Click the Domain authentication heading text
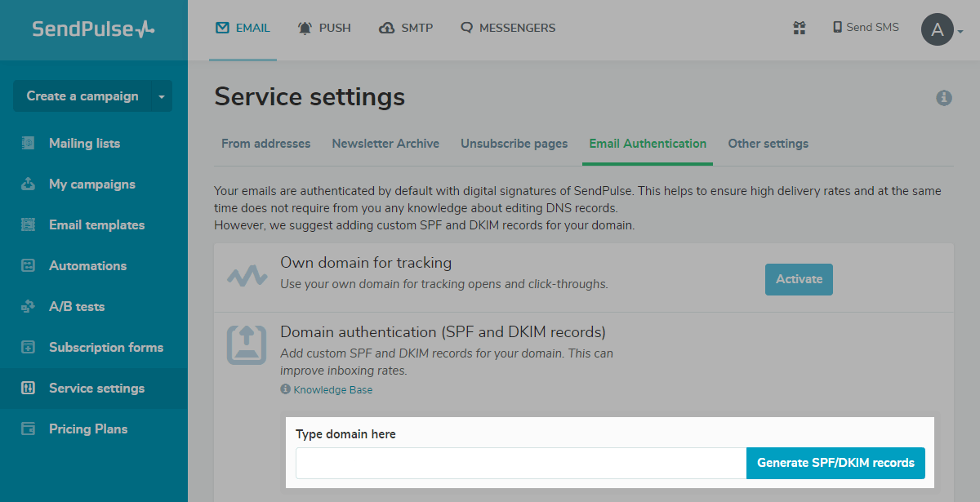The height and width of the screenshot is (502, 980). tap(443, 332)
